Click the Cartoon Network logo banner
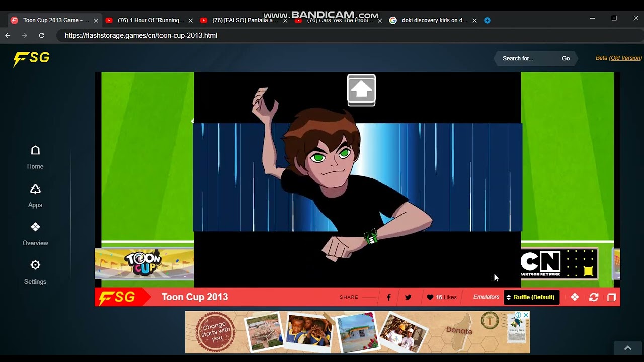The width and height of the screenshot is (644, 362). [559, 263]
